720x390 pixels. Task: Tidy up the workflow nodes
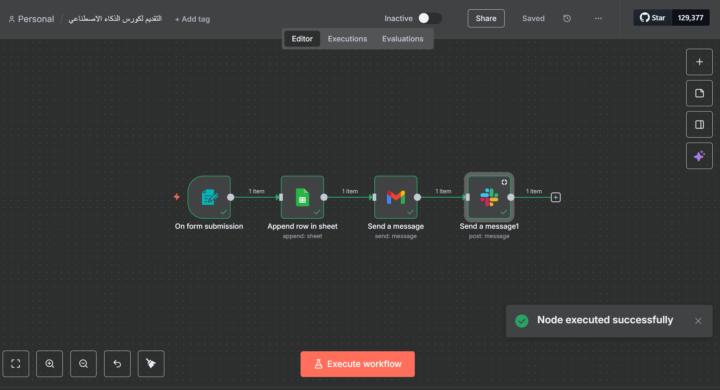[x=151, y=364]
